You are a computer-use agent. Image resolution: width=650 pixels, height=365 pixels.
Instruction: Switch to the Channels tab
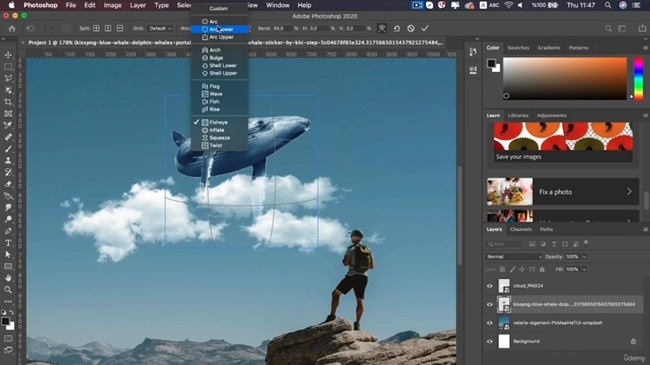(521, 229)
